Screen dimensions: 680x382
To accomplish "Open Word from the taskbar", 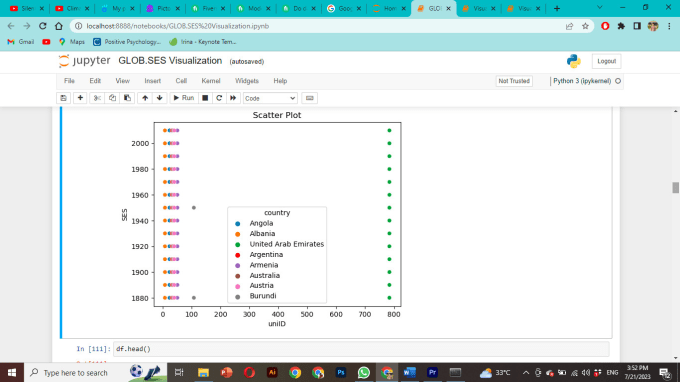I will [x=409, y=372].
